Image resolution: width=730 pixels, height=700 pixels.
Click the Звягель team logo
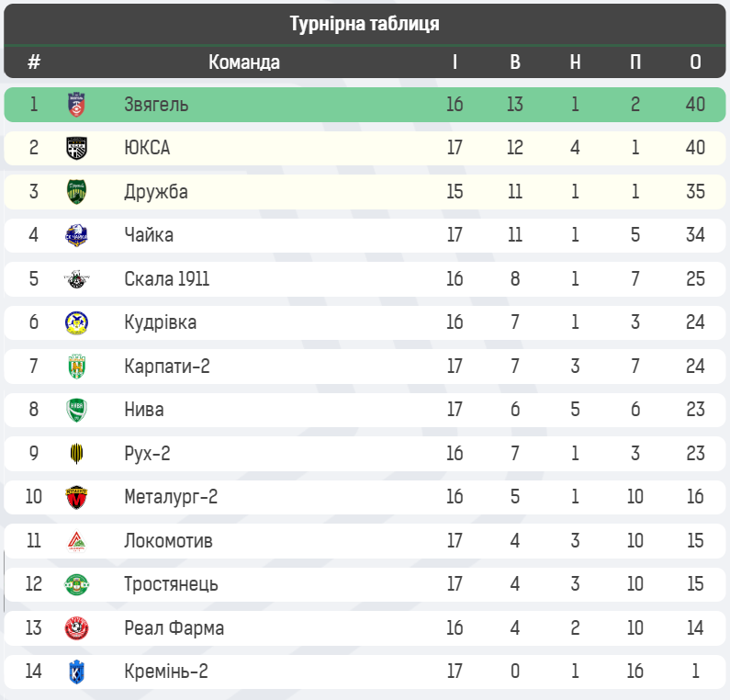tap(76, 105)
